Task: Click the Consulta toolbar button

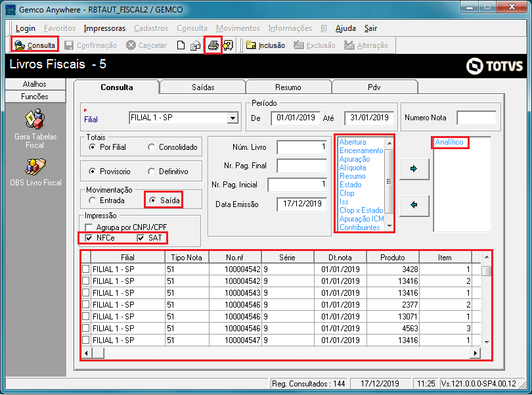Action: (35, 45)
